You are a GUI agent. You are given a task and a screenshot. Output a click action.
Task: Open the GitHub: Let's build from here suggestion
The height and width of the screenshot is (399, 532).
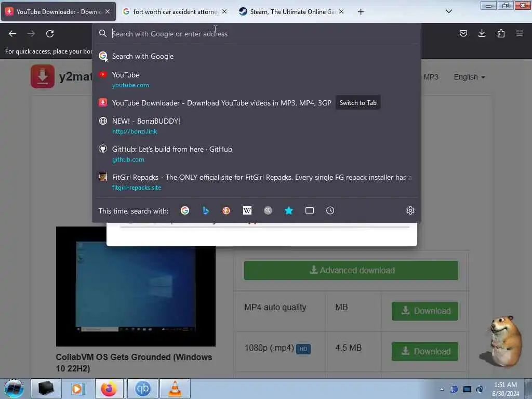click(x=256, y=154)
